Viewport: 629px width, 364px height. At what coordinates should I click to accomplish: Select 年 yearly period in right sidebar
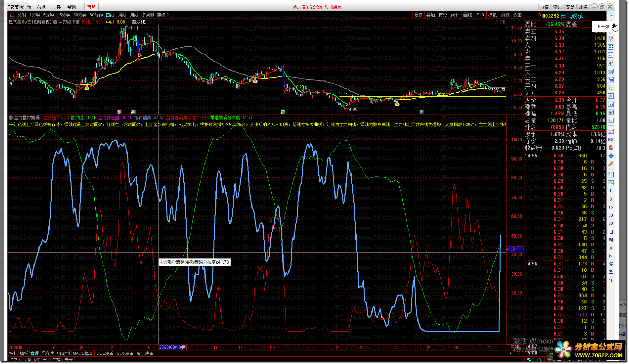tap(610, 281)
